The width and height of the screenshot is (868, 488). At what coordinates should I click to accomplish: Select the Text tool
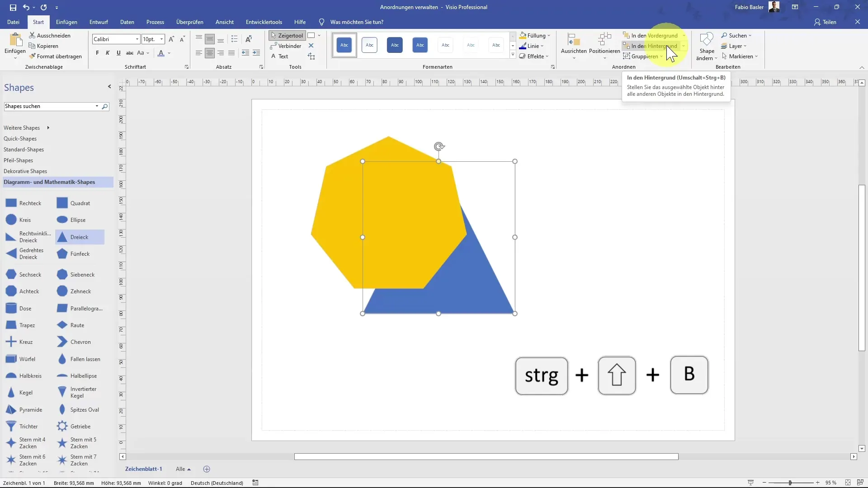tap(279, 56)
